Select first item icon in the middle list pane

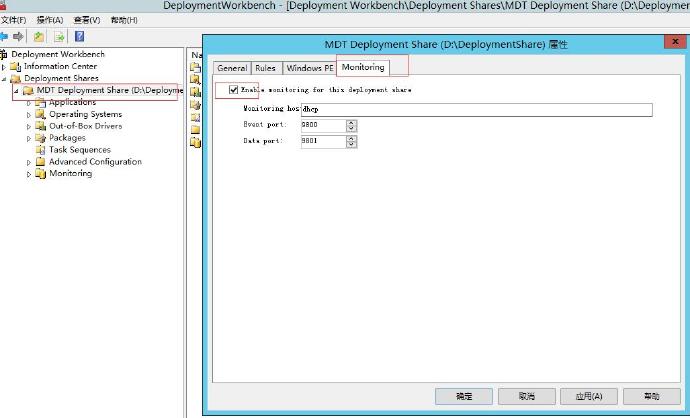click(195, 67)
